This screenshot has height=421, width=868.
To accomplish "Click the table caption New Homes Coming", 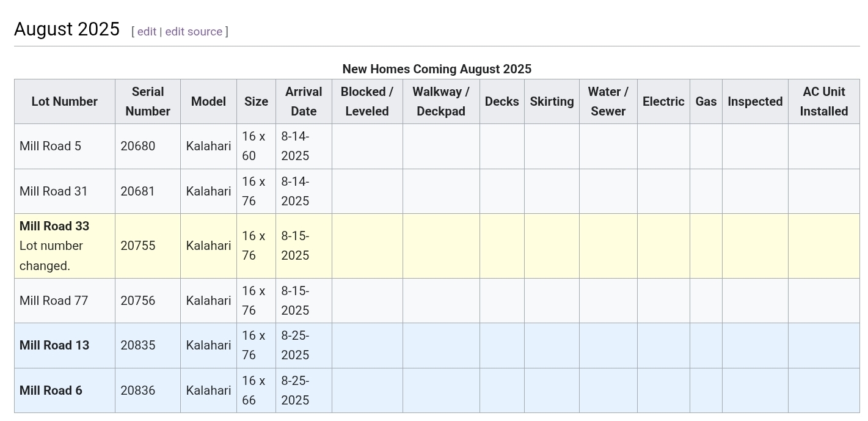I will [437, 69].
